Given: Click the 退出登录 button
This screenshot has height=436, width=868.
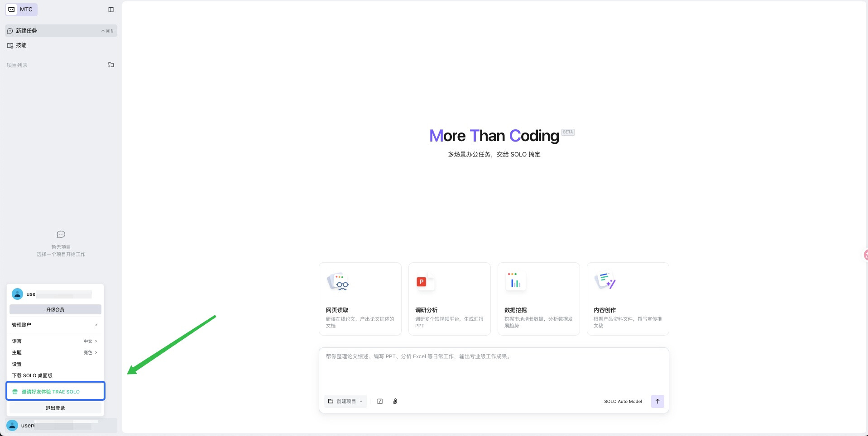Looking at the screenshot, I should pyautogui.click(x=55, y=408).
